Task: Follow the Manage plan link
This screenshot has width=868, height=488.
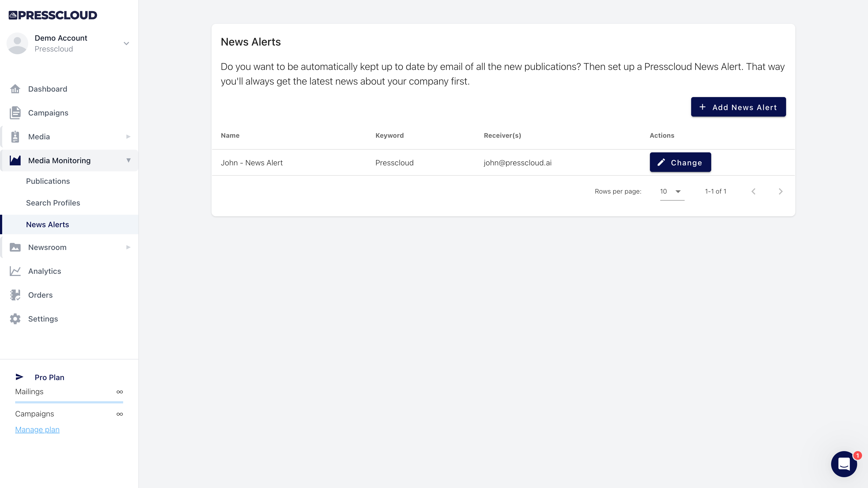Action: point(37,429)
